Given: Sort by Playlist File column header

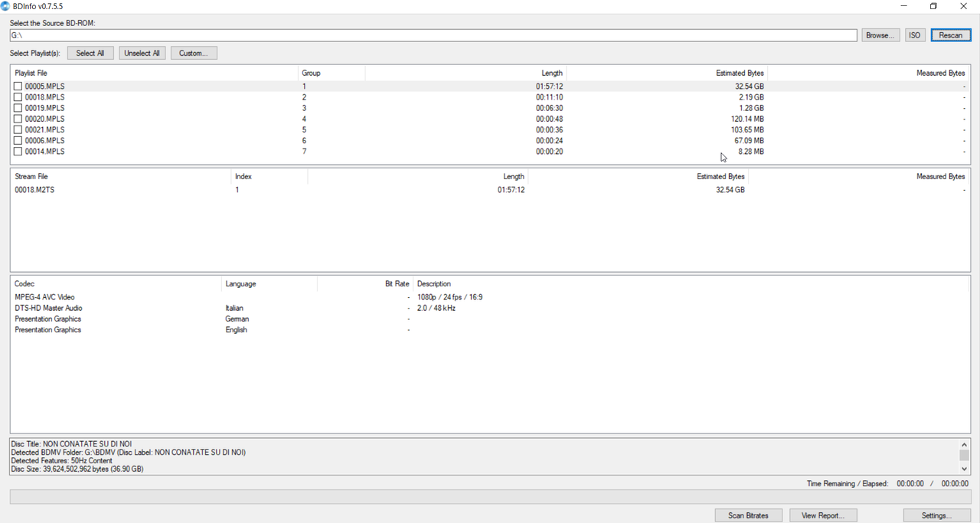Looking at the screenshot, I should (x=154, y=73).
